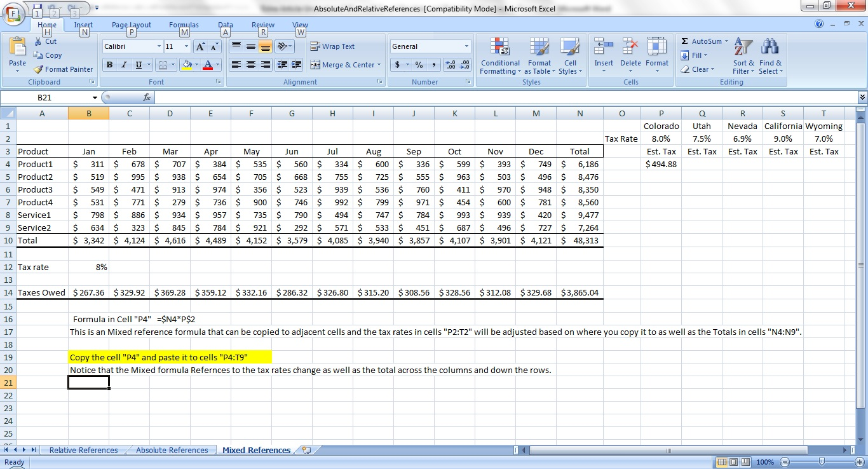
Task: Toggle Top Align in the Alignment group
Action: click(x=236, y=46)
